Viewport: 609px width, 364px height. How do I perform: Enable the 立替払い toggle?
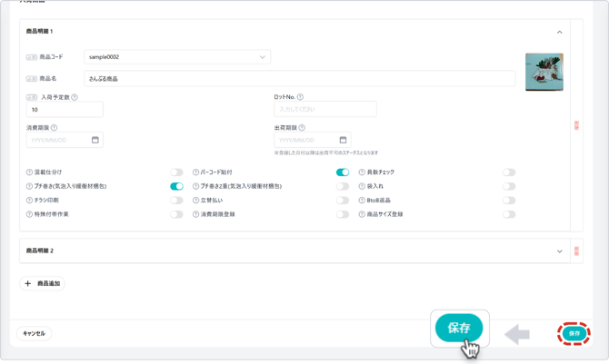(343, 201)
